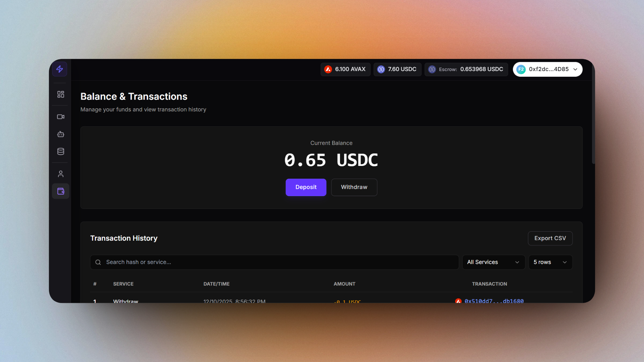Click the search magnifier icon
The image size is (644, 362).
pos(98,262)
